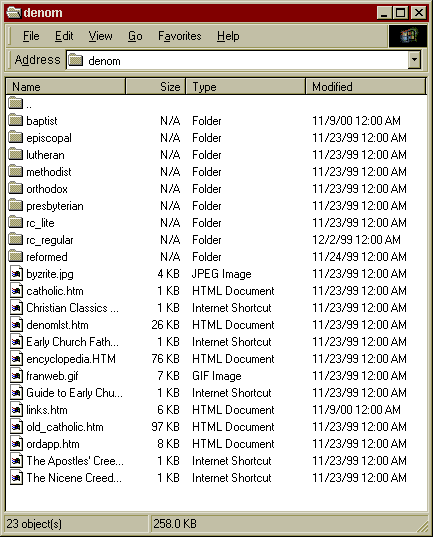Select the byzrite.jpg file icon
Screen dimensions: 433x537
[16, 274]
